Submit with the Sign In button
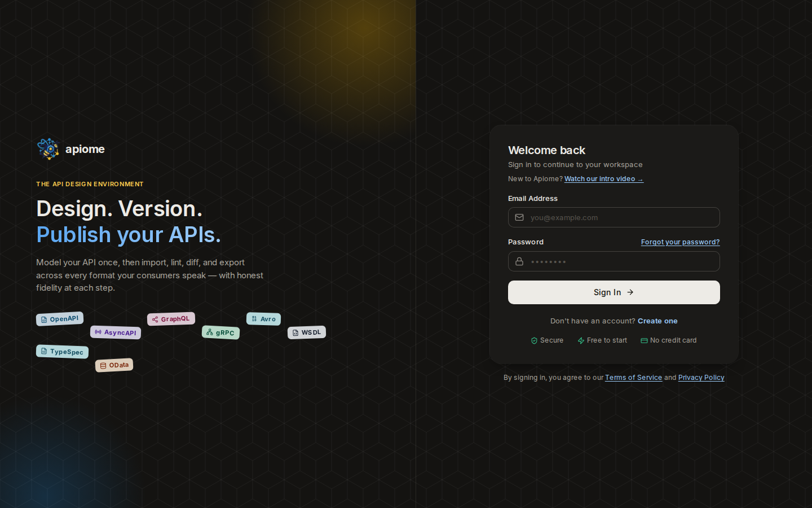 click(x=614, y=292)
